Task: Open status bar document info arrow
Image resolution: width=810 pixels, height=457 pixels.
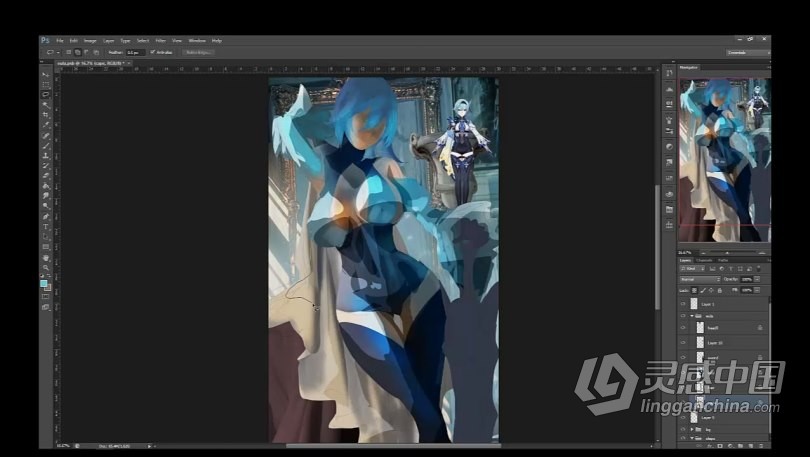Action: tap(149, 446)
